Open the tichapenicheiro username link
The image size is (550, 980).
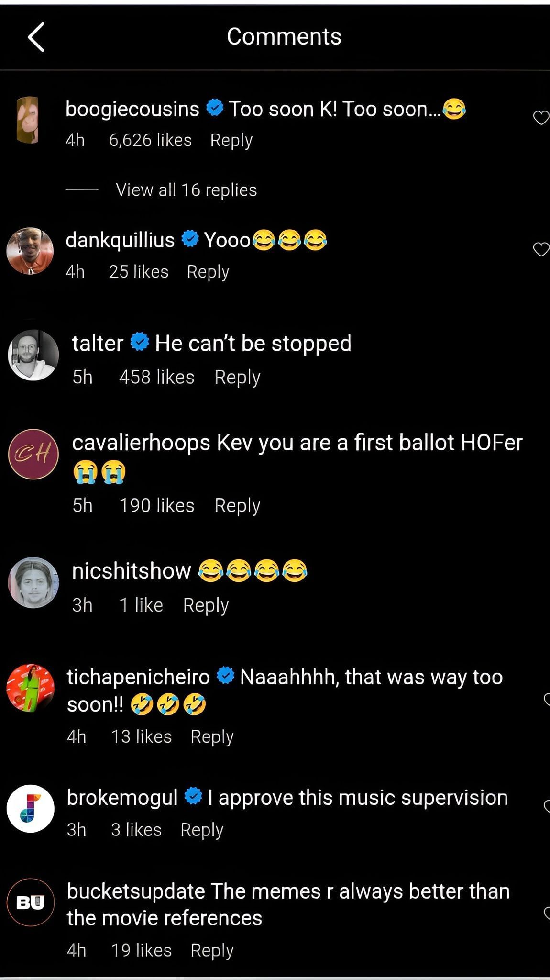pos(138,677)
